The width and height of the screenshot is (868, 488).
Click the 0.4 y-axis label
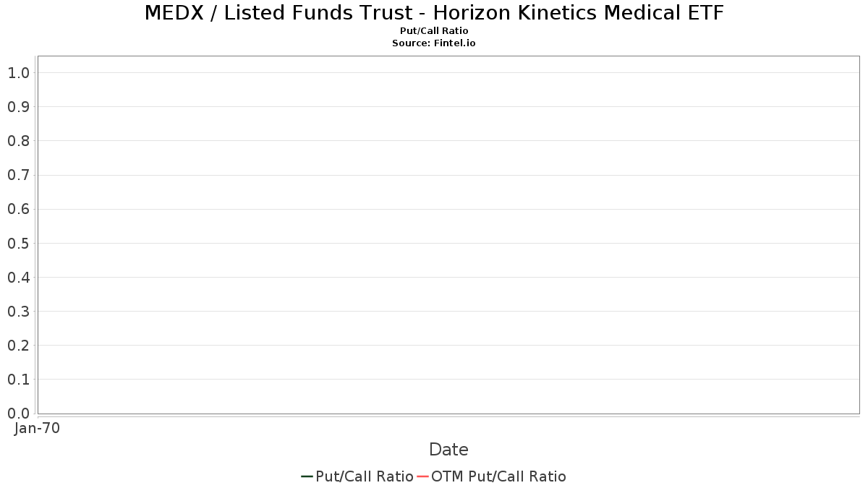(18, 277)
